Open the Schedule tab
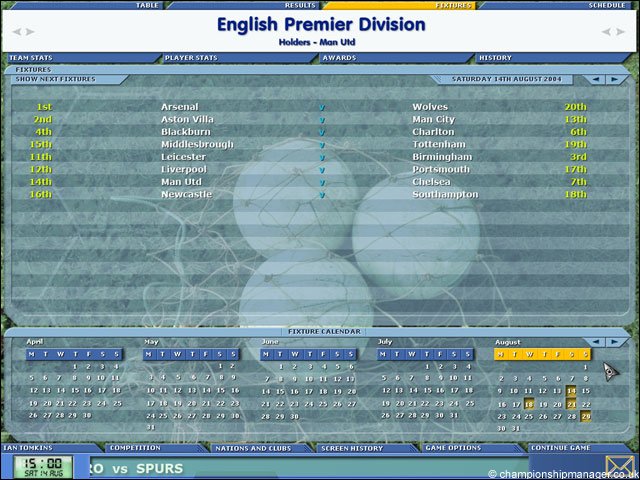The image size is (640, 480). pyautogui.click(x=606, y=5)
